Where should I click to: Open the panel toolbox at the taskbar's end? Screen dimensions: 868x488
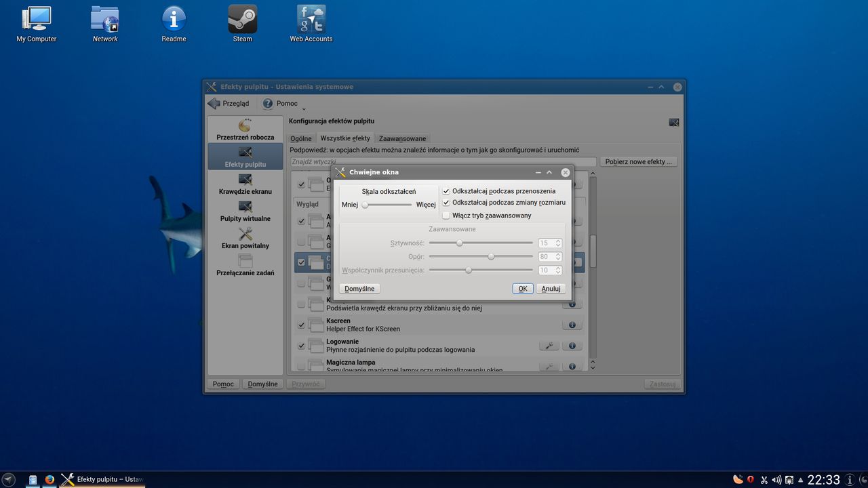(x=862, y=480)
